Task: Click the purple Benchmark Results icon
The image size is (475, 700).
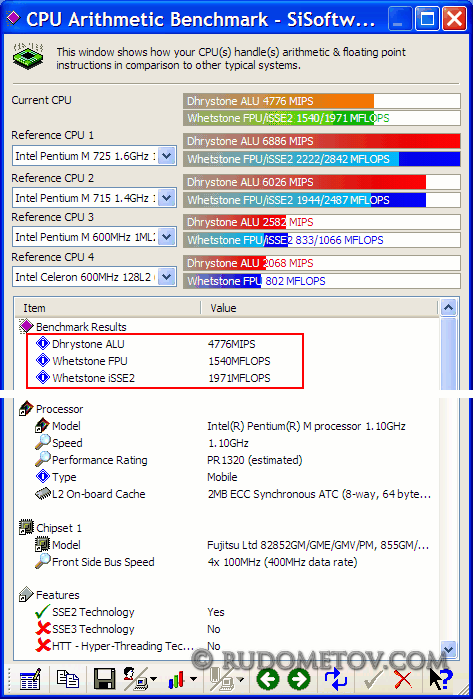Action: [26, 327]
